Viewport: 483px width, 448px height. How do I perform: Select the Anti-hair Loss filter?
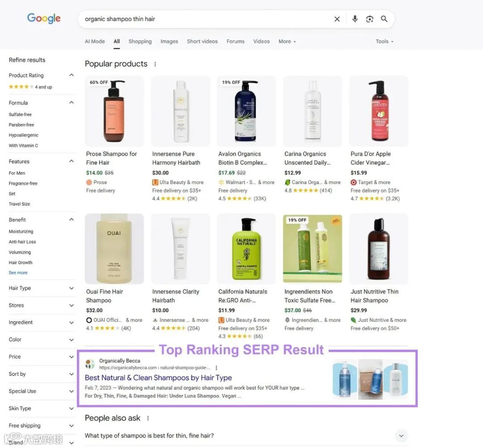[x=22, y=242]
